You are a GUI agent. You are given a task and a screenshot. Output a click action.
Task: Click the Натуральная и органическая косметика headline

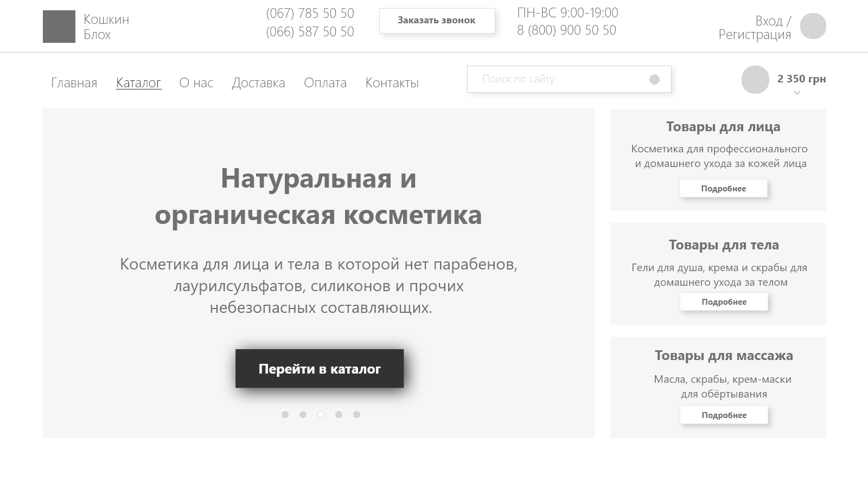point(318,196)
